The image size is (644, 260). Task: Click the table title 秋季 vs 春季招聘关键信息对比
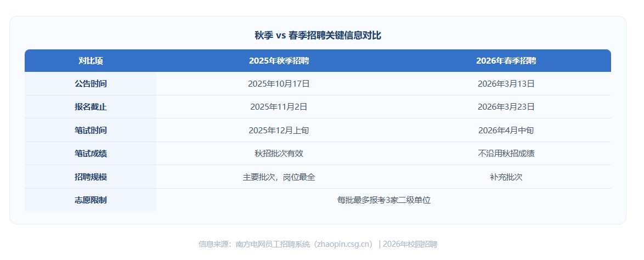click(318, 35)
